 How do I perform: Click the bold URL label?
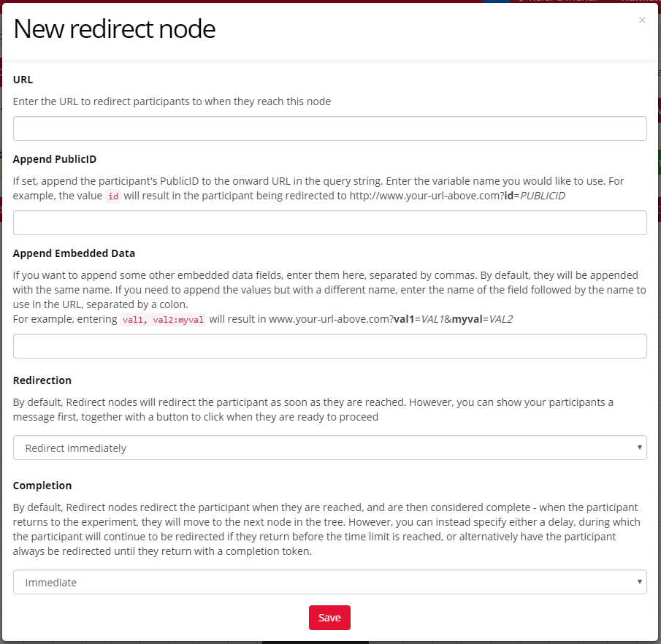[23, 80]
